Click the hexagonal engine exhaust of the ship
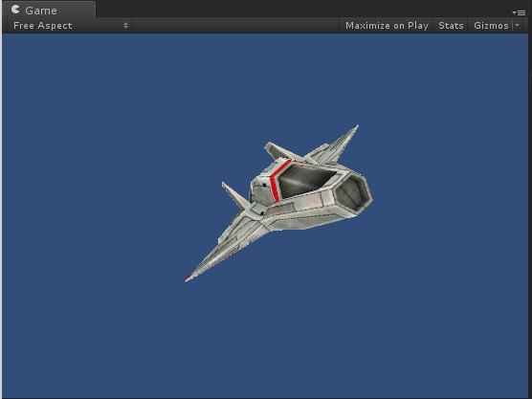The height and width of the screenshot is (399, 532). [x=353, y=192]
